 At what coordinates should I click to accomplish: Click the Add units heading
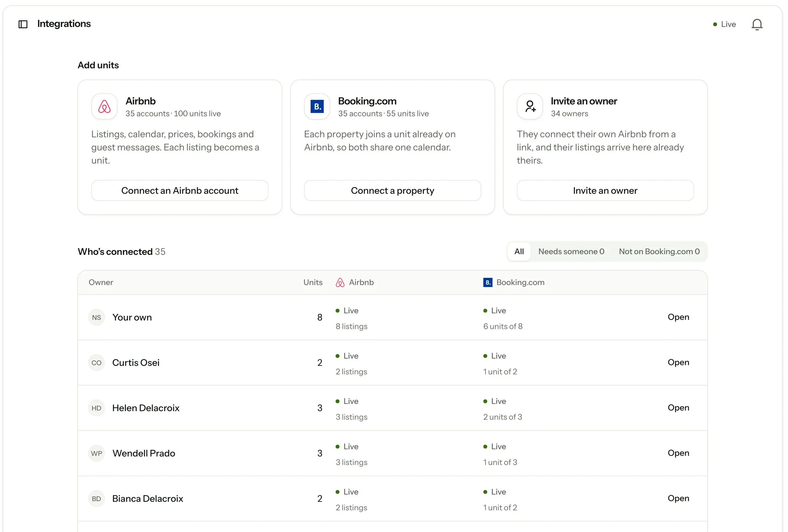[x=98, y=65]
